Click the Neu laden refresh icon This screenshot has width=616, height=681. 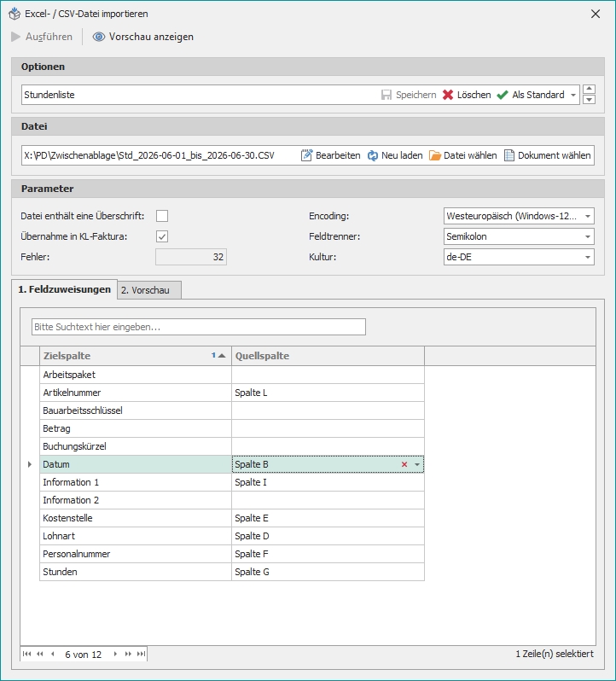point(373,155)
